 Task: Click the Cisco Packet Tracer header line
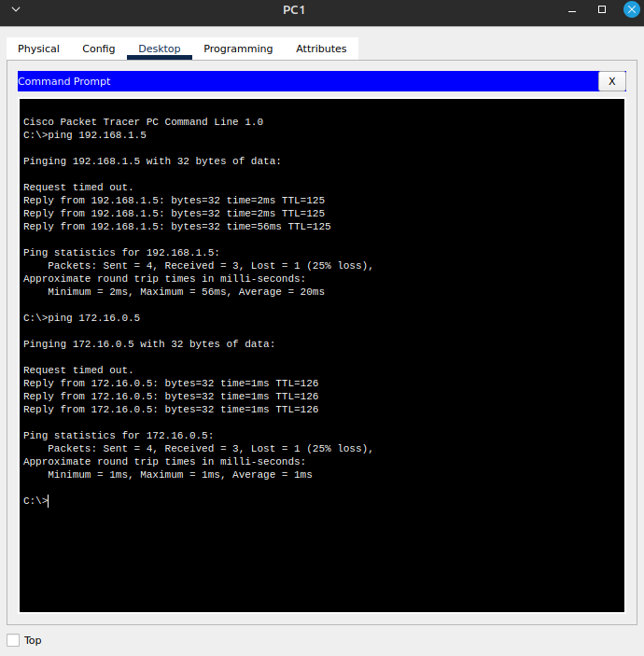click(143, 122)
